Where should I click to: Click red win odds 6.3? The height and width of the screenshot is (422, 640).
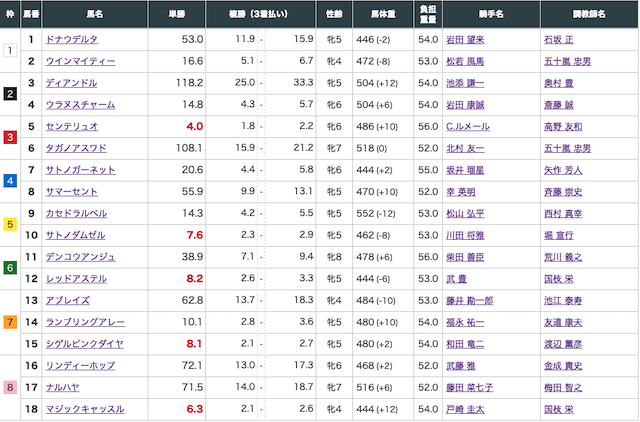[194, 409]
